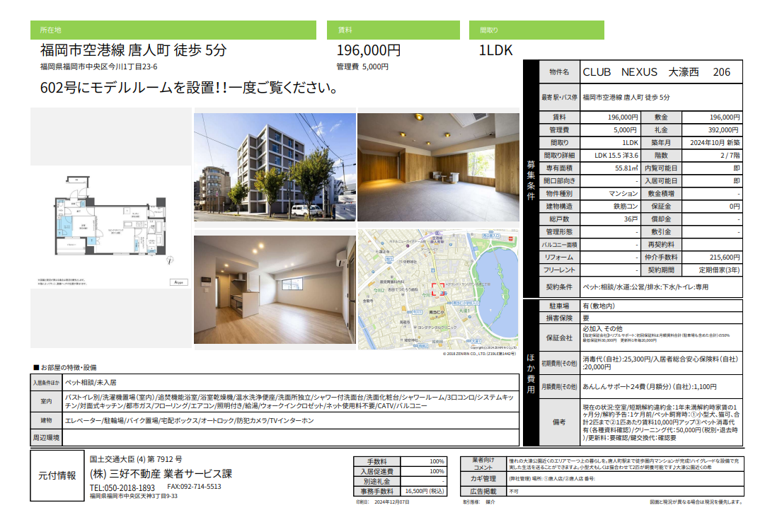Click the red marker on the map

point(438,289)
